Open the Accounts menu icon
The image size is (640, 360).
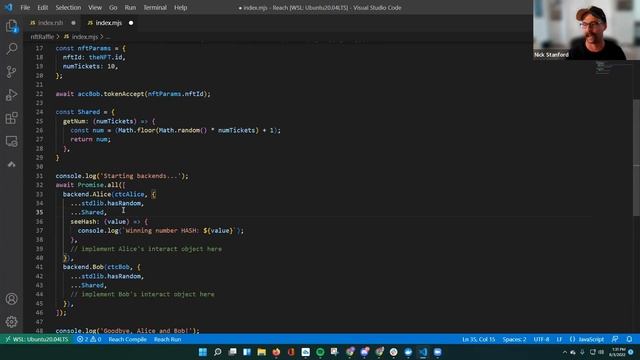click(11, 299)
